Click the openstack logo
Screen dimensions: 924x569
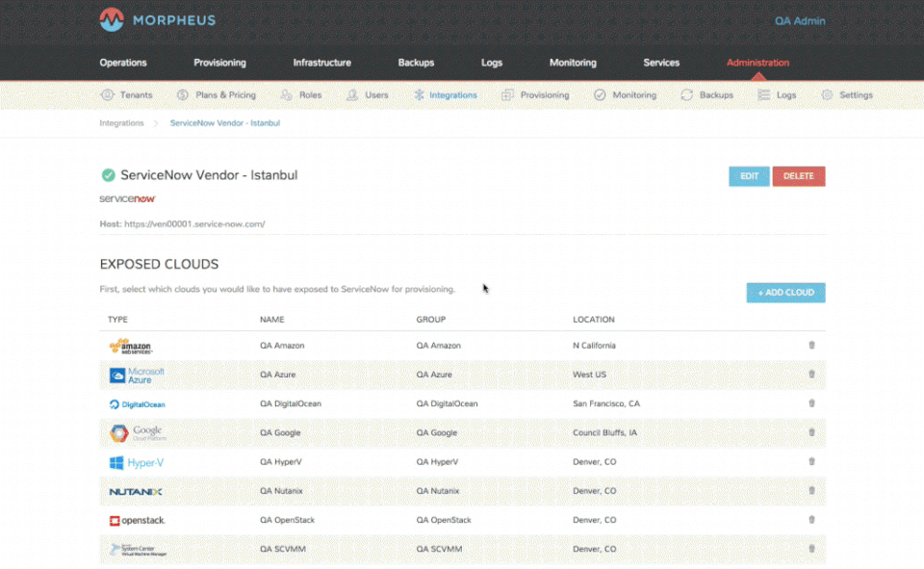click(138, 520)
